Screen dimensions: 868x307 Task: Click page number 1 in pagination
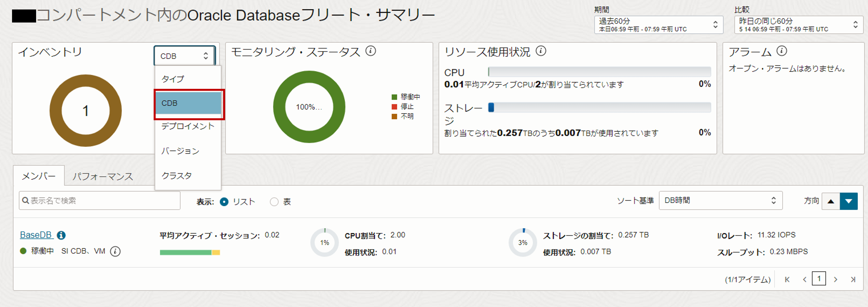(819, 279)
